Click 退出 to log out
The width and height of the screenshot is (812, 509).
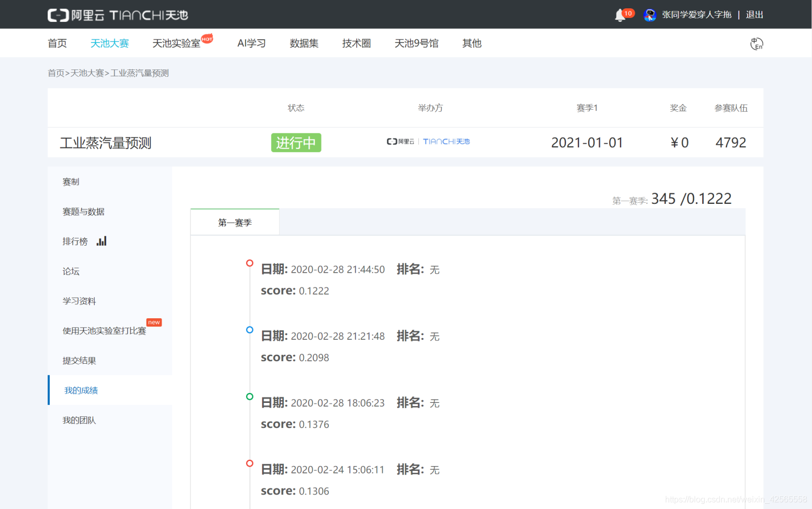pyautogui.click(x=753, y=14)
